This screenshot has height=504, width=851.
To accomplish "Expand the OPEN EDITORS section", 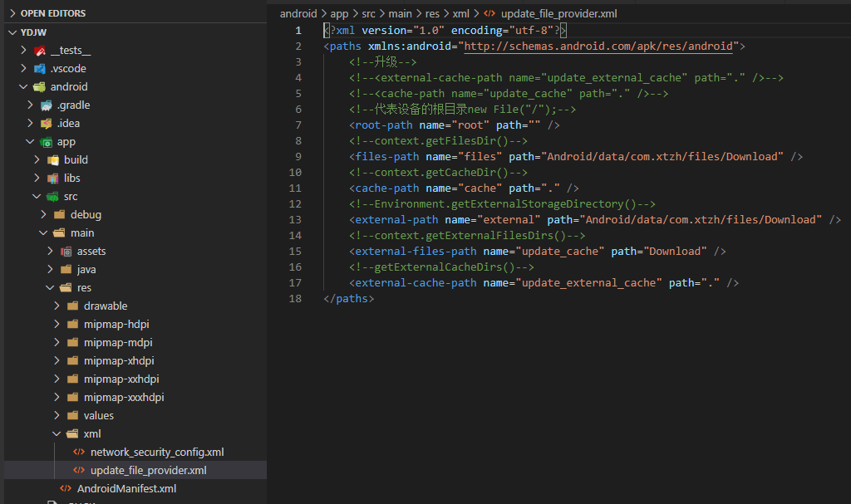I will [x=12, y=13].
